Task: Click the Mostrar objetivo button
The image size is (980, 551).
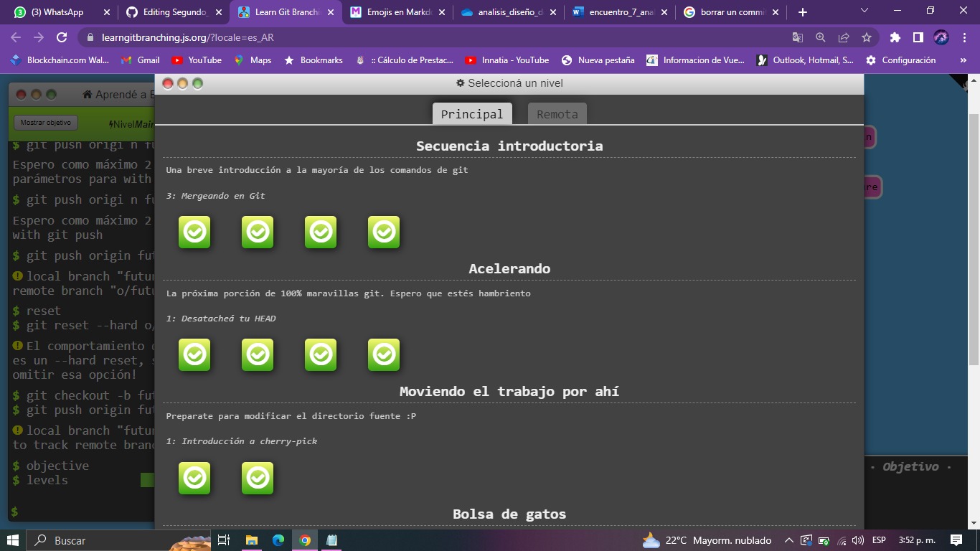Action: coord(44,122)
